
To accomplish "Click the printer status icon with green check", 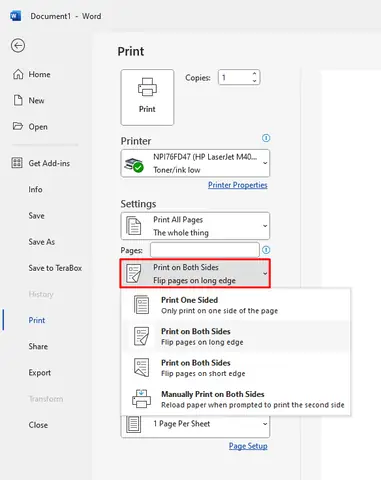I will (134, 165).
